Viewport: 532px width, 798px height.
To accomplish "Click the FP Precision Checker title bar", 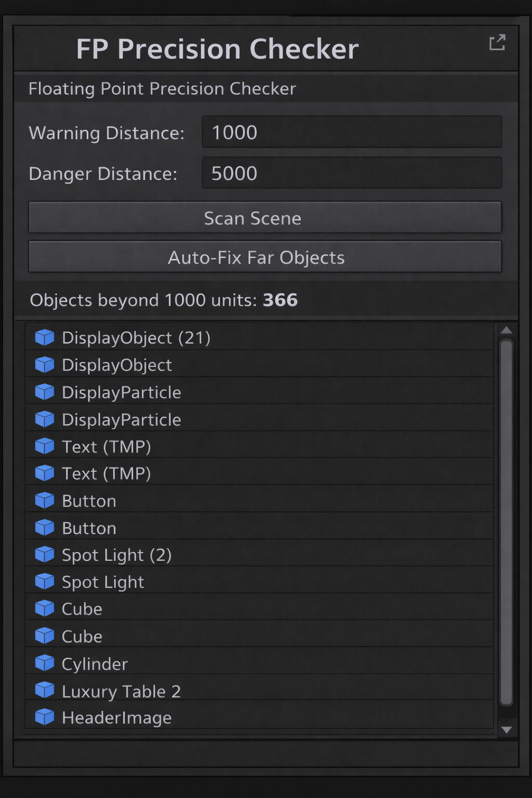I will click(x=218, y=48).
